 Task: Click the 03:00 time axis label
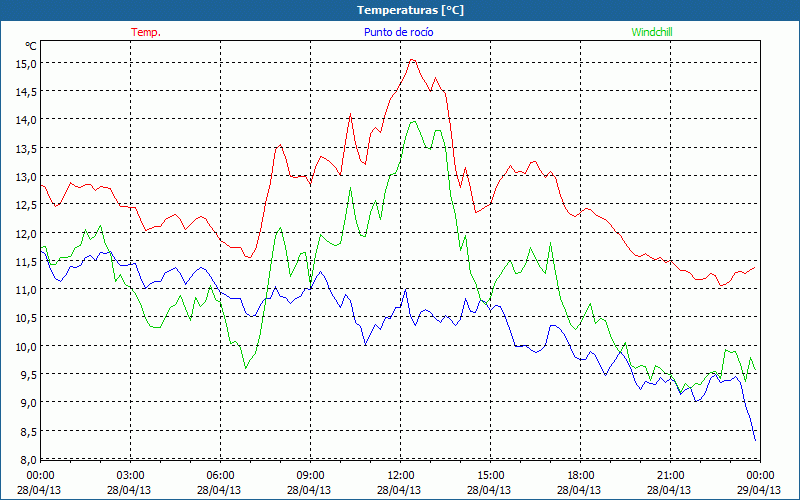click(130, 476)
